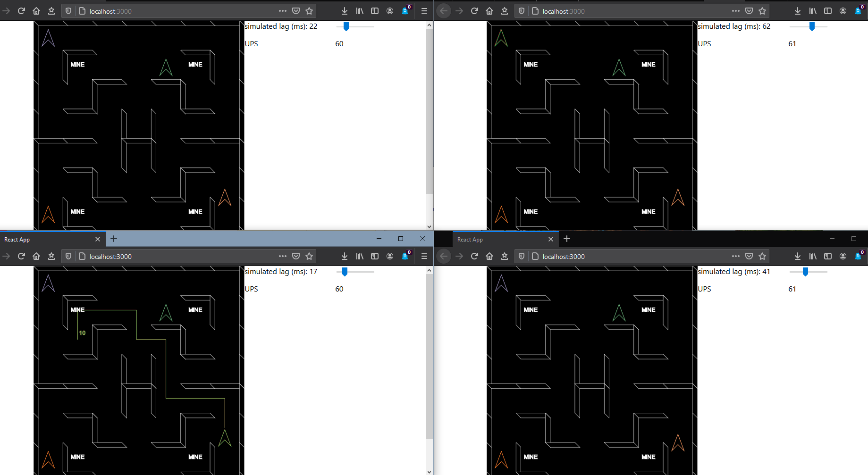Screen dimensions: 868x475
Task: Open a new tab with the plus button
Action: pos(113,239)
